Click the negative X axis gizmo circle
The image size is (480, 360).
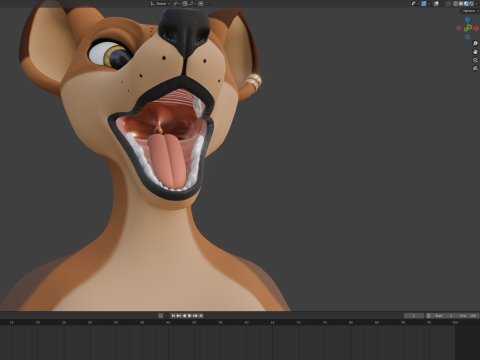459,28
